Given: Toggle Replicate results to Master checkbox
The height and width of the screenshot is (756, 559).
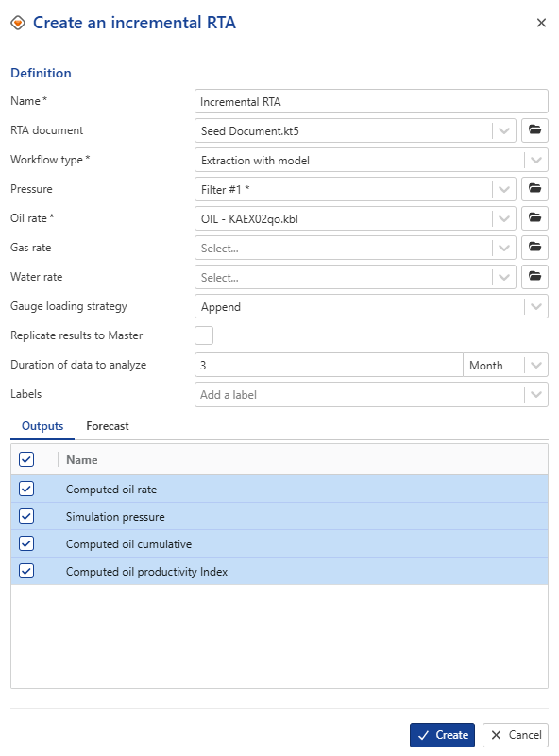Looking at the screenshot, I should pos(204,335).
